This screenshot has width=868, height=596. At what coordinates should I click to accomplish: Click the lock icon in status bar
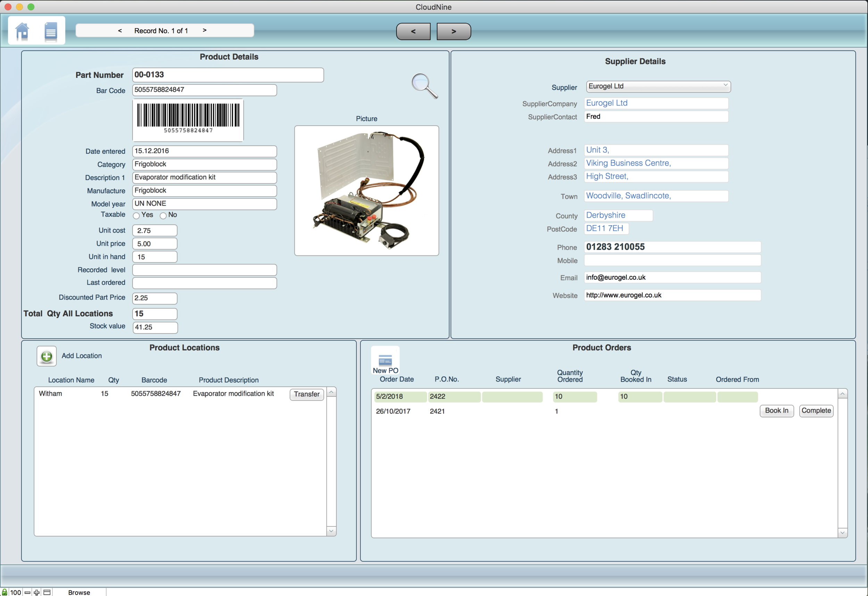tap(5, 592)
